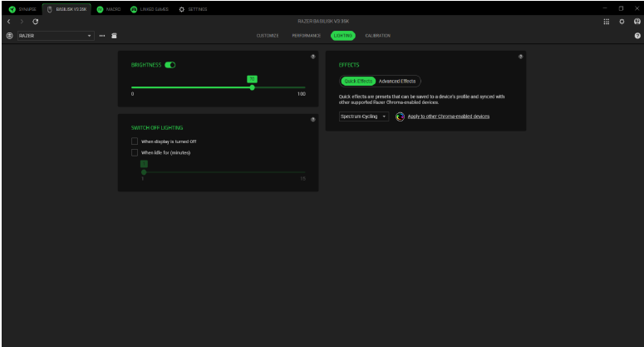Open the RAZER profile dropdown
644x347 pixels.
(x=56, y=36)
